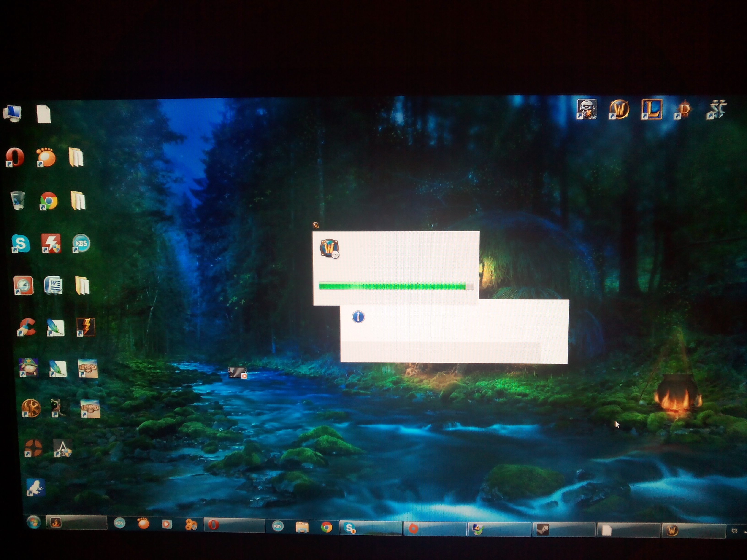
Task: Click the Windows Start button
Action: 33,522
